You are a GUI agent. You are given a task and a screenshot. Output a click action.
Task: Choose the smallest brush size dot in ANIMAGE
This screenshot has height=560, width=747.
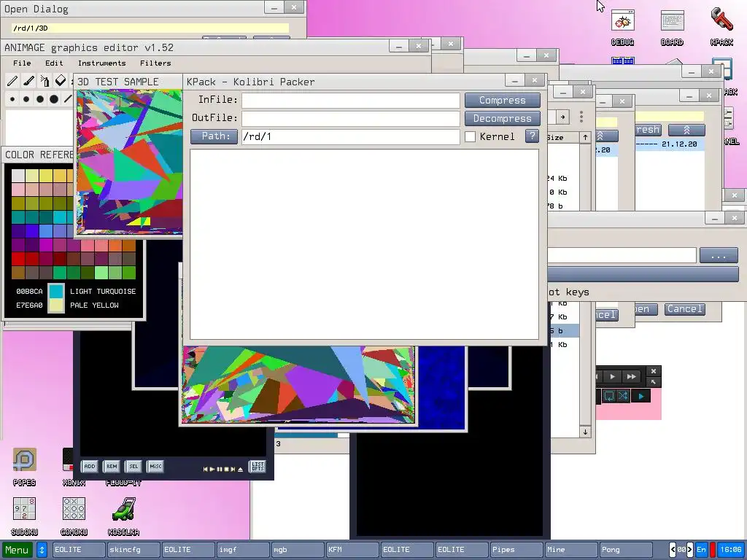12,99
